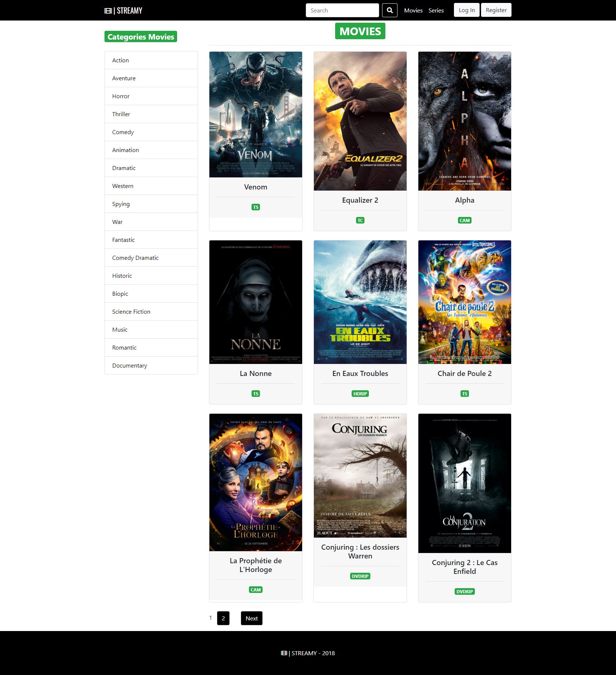Click the TS badge under Venom
This screenshot has height=675, width=616.
point(256,207)
